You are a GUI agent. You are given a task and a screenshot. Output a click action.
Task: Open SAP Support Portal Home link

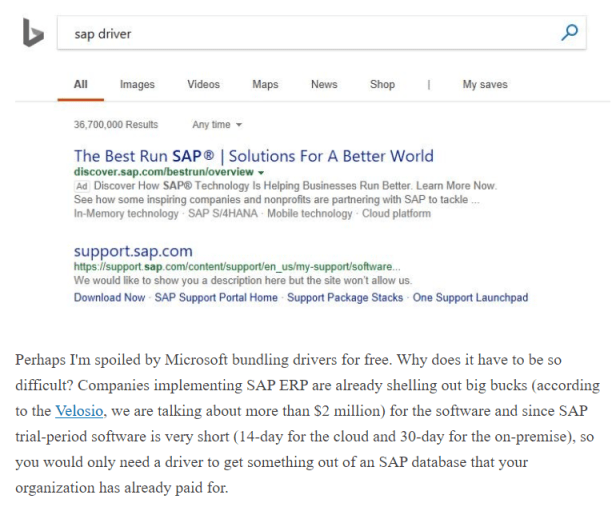(x=216, y=298)
